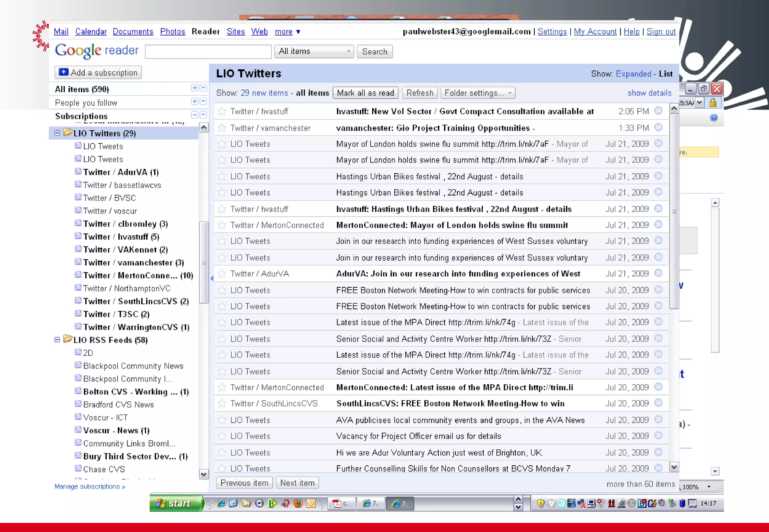This screenshot has height=532, width=769.
Task: Open original arrow for AdurVA research item
Action: [x=658, y=273]
